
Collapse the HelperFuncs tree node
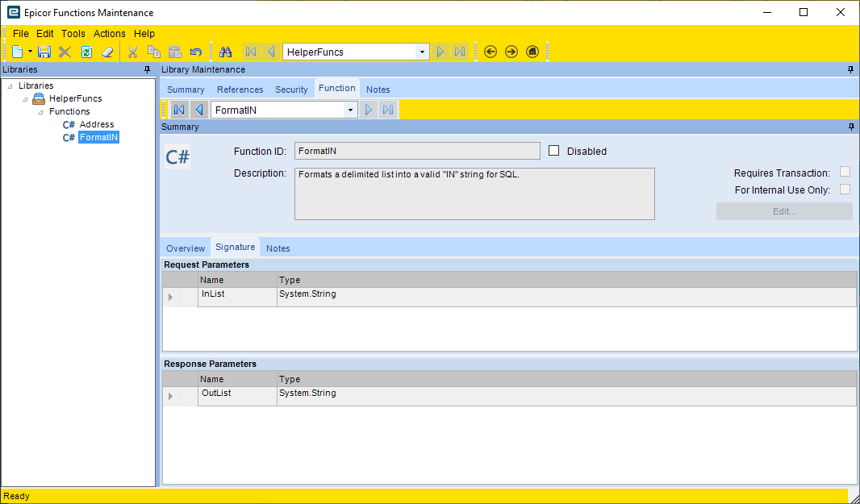[x=25, y=99]
